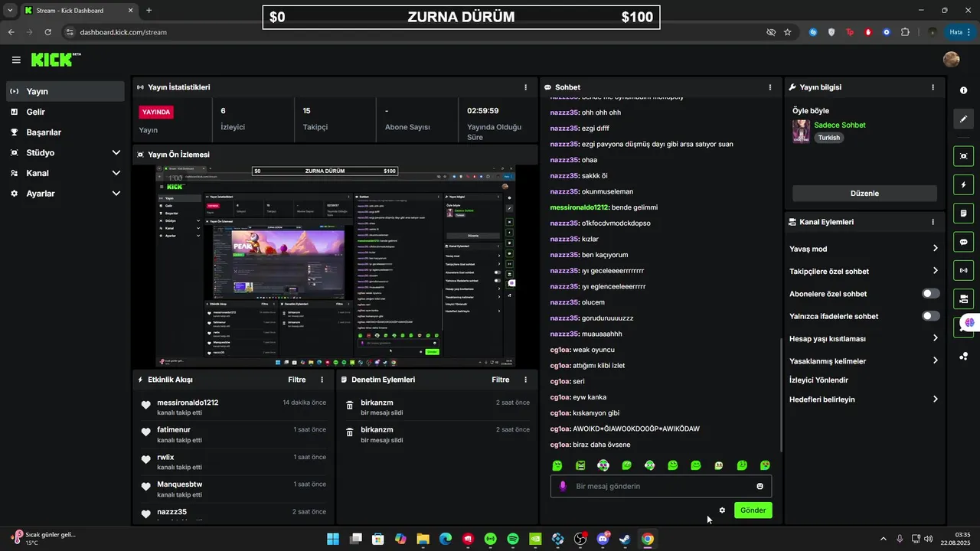Click İzleyici Yönlendir
Viewport: 980px width, 551px height.
[818, 380]
